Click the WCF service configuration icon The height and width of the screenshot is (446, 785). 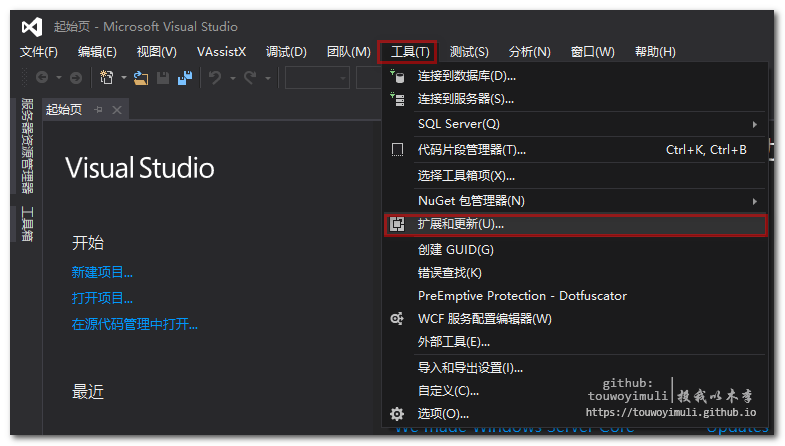[x=397, y=319]
